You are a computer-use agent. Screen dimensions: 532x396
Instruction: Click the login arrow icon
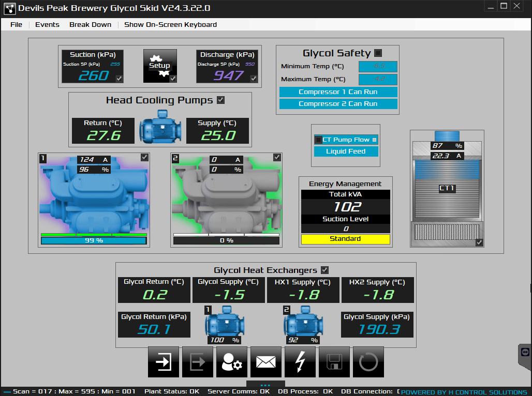[x=163, y=362]
